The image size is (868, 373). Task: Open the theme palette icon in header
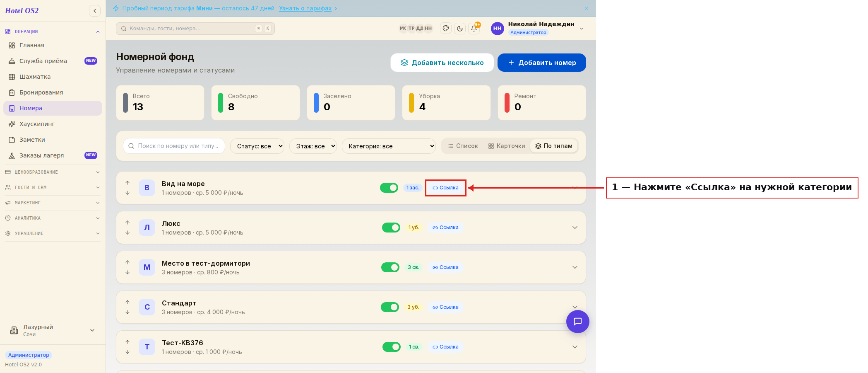click(446, 28)
